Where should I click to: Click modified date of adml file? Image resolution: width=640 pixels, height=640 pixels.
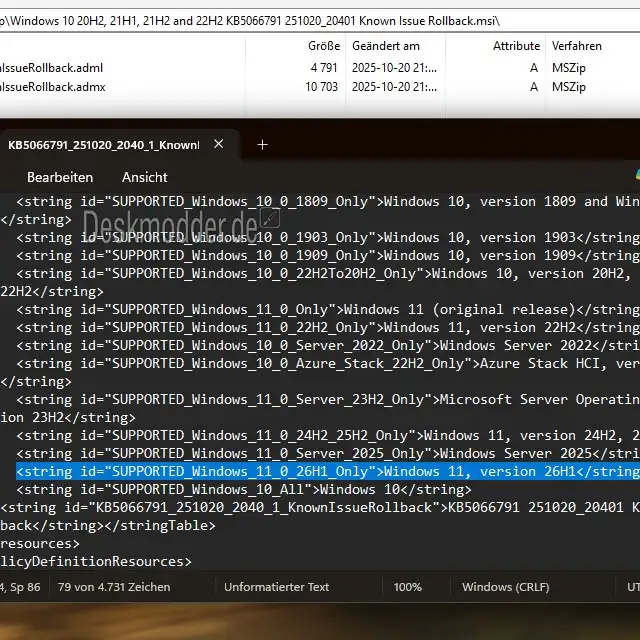click(394, 68)
